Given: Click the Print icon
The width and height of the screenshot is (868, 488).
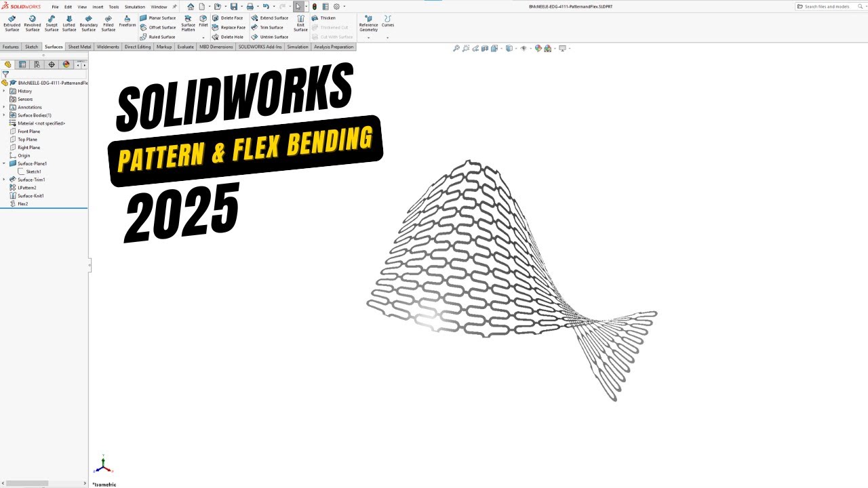Looking at the screenshot, I should [x=250, y=7].
